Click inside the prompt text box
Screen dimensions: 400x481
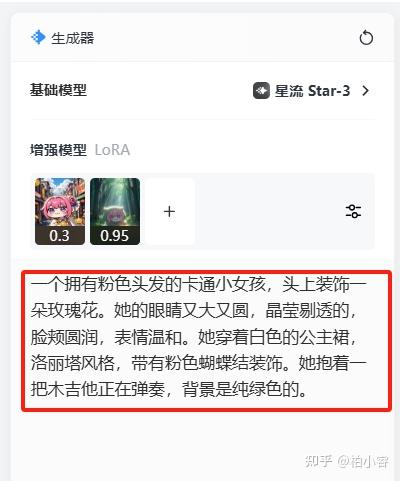(207, 341)
